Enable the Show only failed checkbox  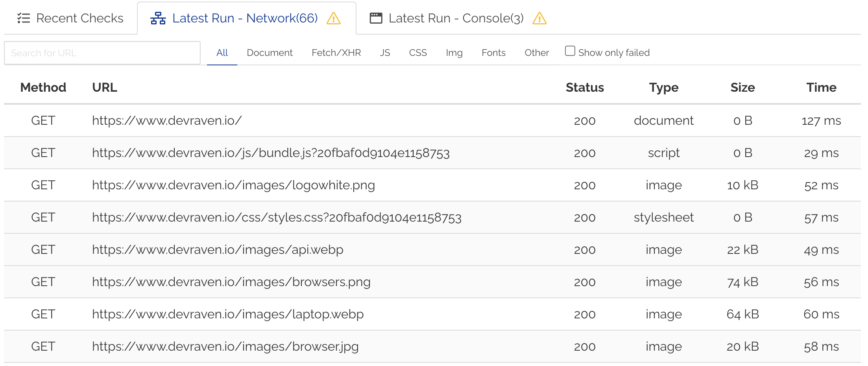(x=570, y=50)
